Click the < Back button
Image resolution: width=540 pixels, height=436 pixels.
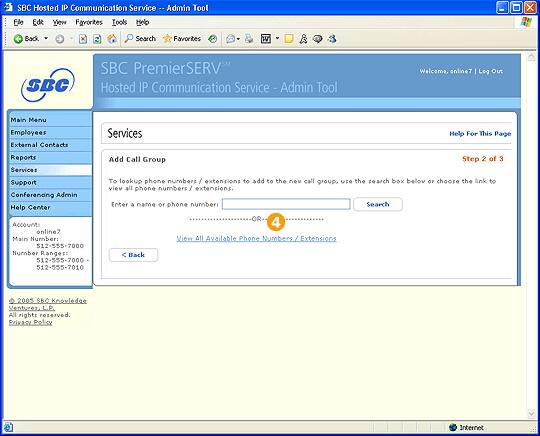133,255
